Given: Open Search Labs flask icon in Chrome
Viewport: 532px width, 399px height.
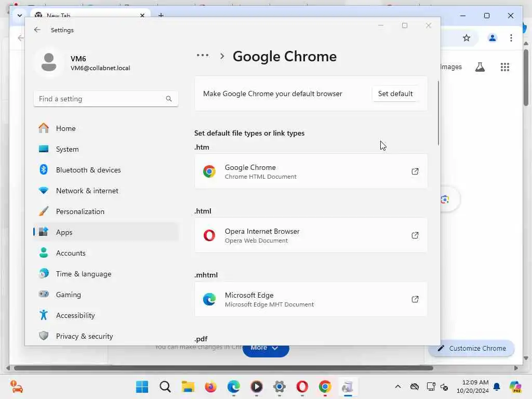Looking at the screenshot, I should (x=480, y=67).
